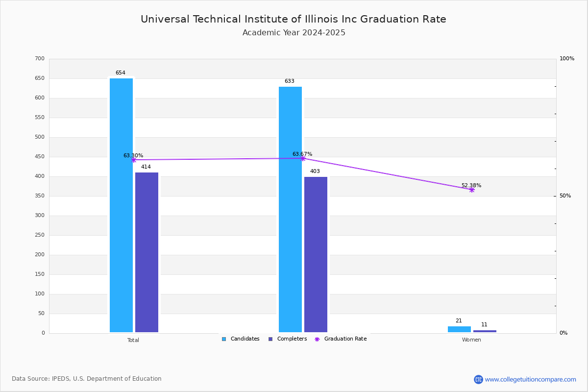Toggle the Completers series legend label
The width and height of the screenshot is (588, 392).
point(292,339)
